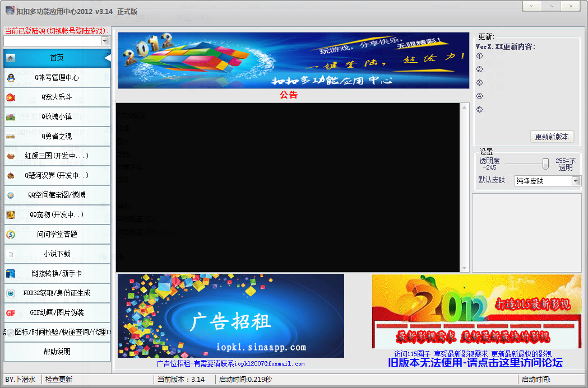Click the 更新新版本 button
Image resolution: width=588 pixels, height=388 pixels.
coord(552,137)
